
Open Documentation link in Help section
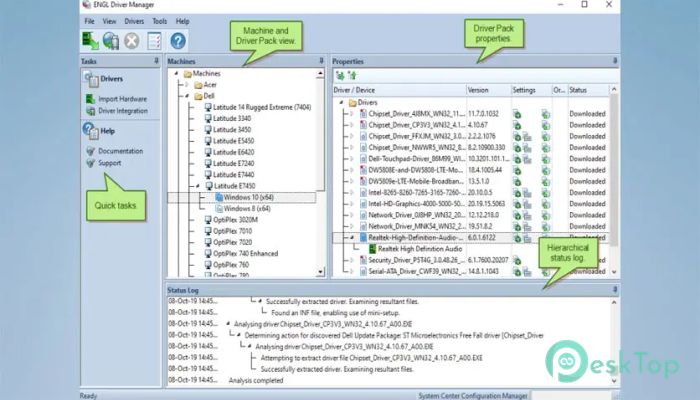121,151
